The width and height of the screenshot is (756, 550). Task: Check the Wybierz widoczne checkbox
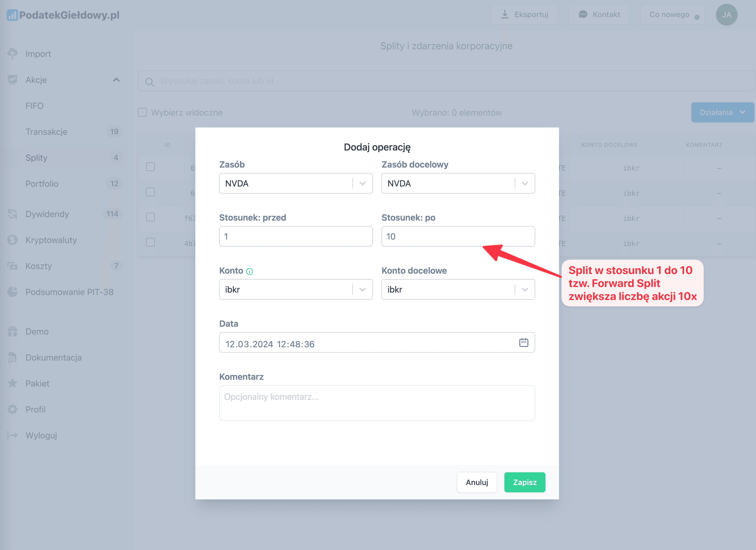tap(142, 112)
